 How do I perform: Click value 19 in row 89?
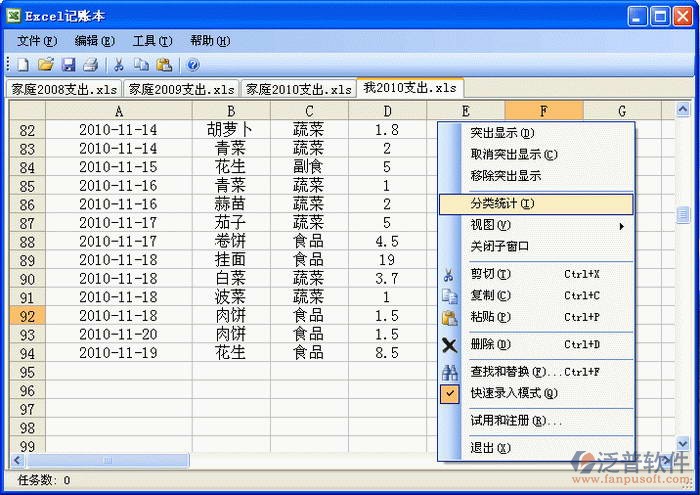(387, 260)
